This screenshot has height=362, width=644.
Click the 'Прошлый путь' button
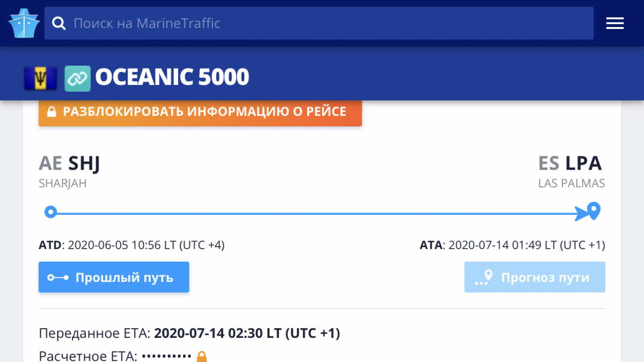tap(114, 277)
